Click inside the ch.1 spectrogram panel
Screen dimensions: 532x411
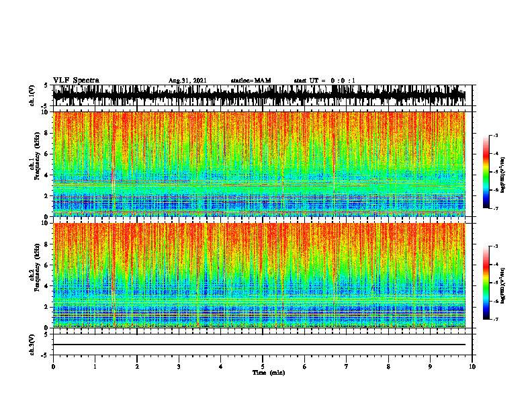[259, 164]
